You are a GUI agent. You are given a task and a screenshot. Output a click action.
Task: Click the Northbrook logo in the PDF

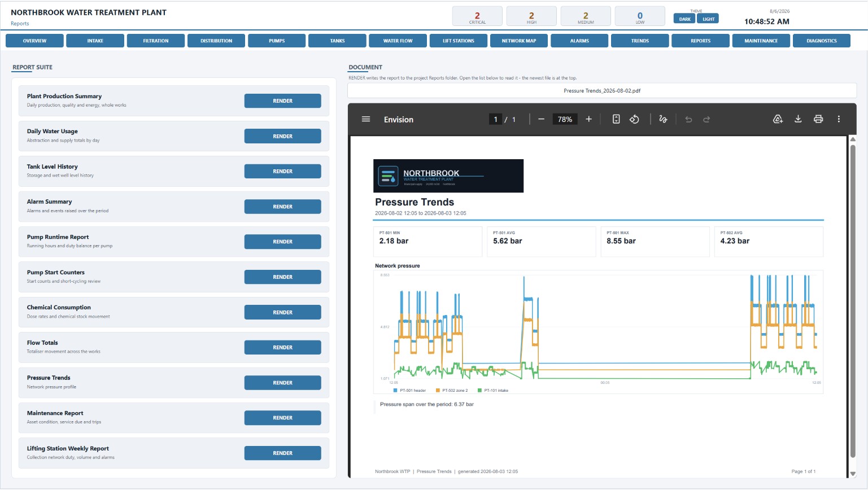448,176
